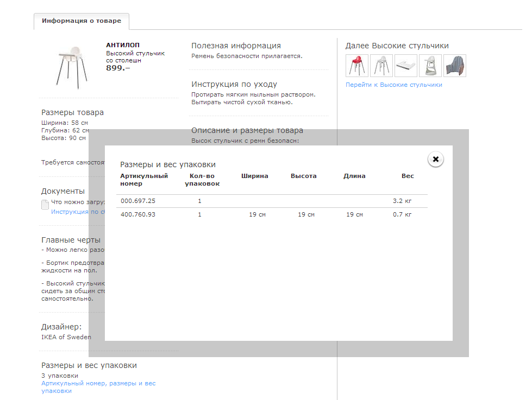Click the 3 упаковки text

pyautogui.click(x=60, y=376)
